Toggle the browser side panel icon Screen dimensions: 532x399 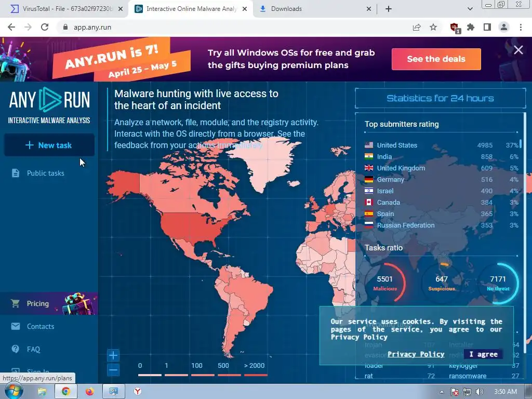487,27
